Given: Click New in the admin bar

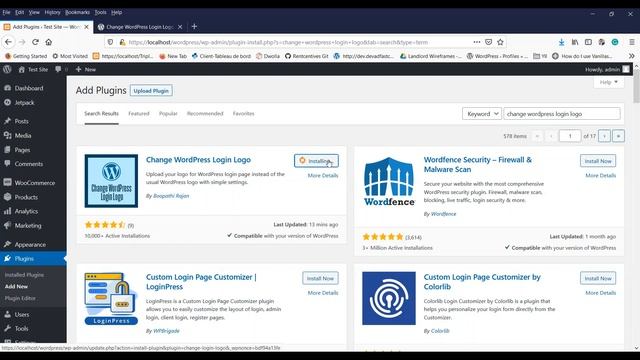Looking at the screenshot, I should pos(86,69).
